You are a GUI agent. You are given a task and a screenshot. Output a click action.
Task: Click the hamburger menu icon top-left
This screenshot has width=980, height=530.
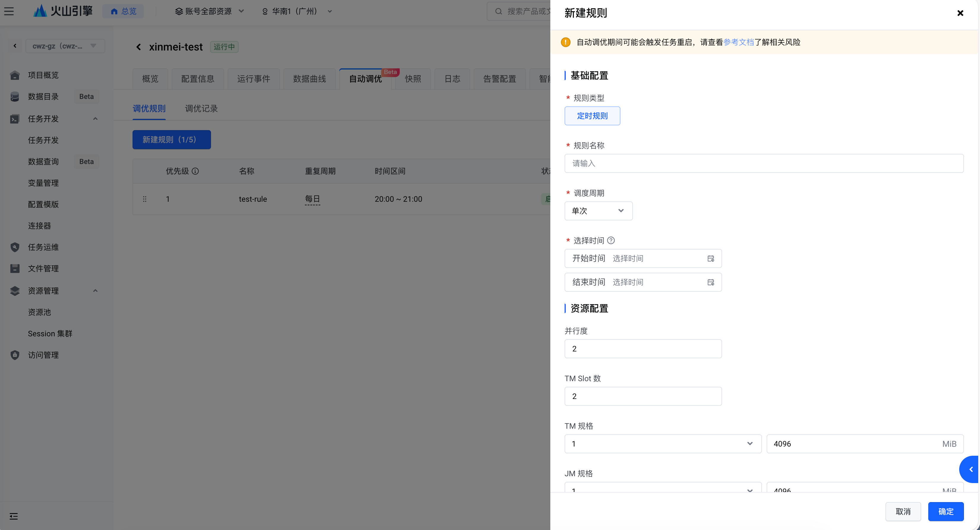9,11
